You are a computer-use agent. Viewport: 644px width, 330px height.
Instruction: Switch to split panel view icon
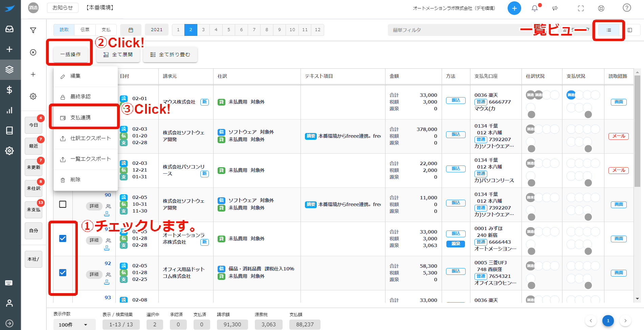[x=630, y=30]
